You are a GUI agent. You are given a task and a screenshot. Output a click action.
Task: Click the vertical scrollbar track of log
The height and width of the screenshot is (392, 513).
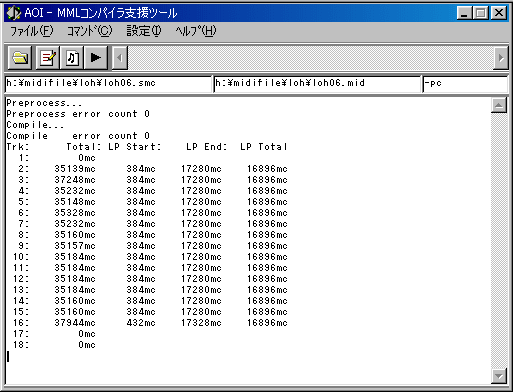tap(499, 241)
